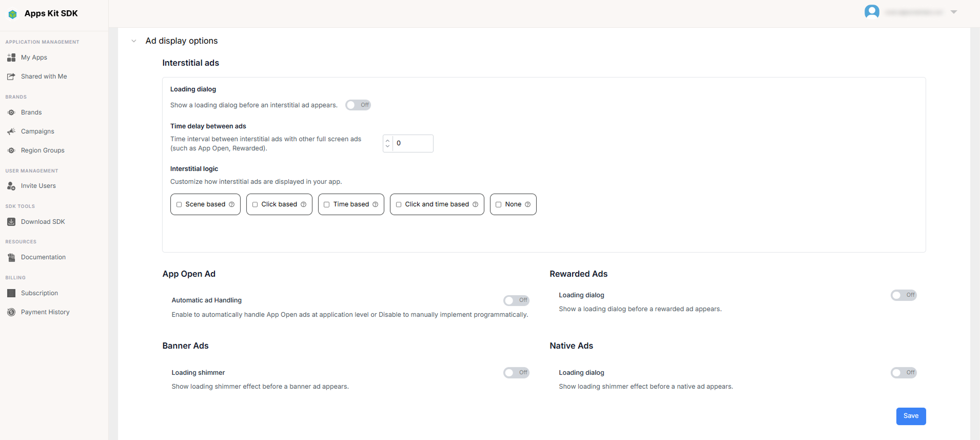Check Click and time based checkbox
Screen dimensions: 980x440
[399, 204]
